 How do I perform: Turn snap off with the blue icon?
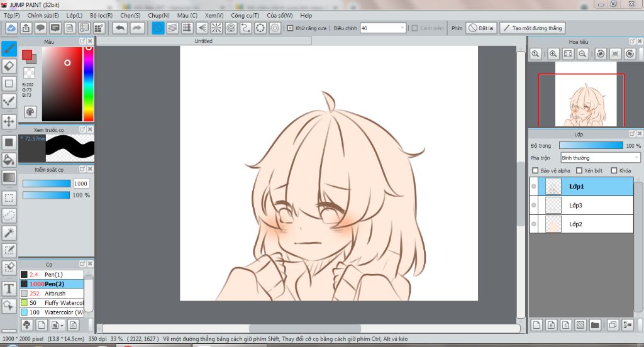point(158,28)
